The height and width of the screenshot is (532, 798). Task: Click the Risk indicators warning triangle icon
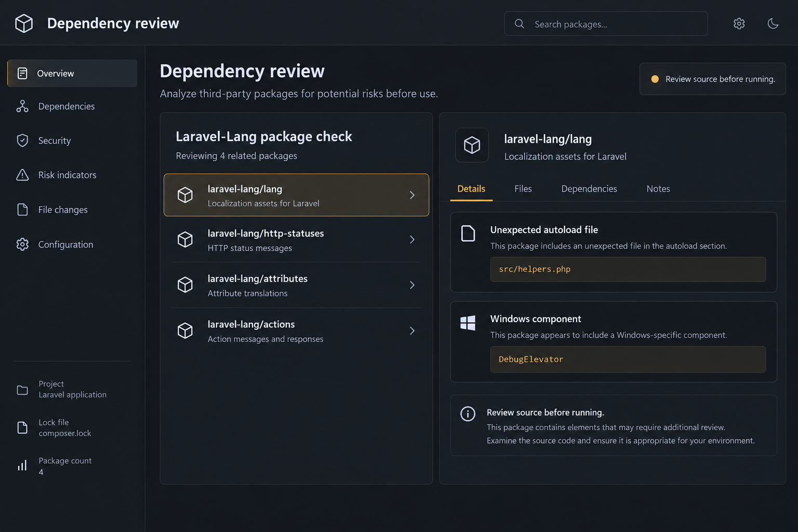(22, 175)
